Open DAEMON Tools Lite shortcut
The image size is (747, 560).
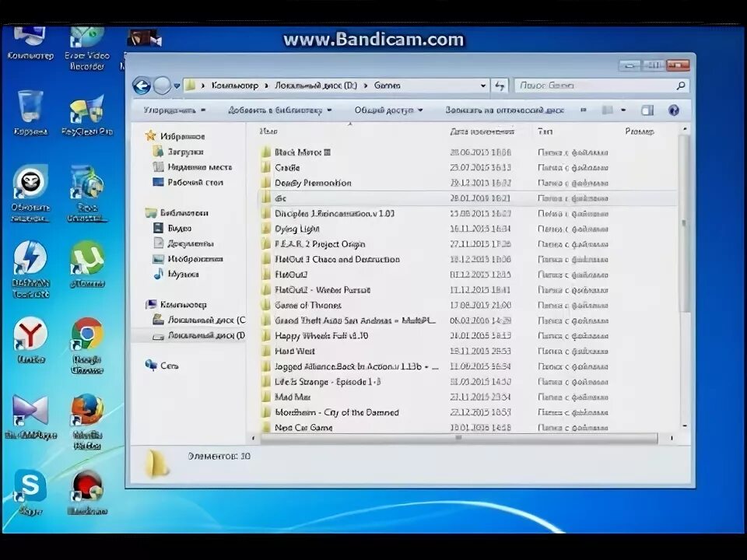click(x=30, y=270)
